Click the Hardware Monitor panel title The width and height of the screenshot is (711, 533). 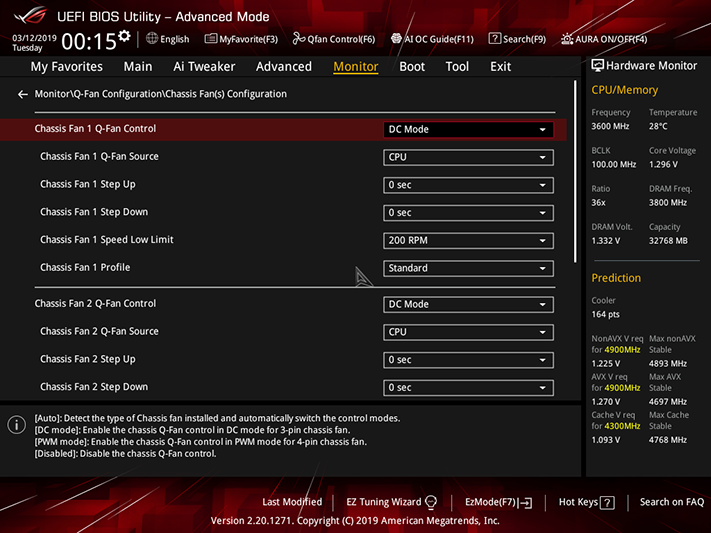click(x=651, y=66)
